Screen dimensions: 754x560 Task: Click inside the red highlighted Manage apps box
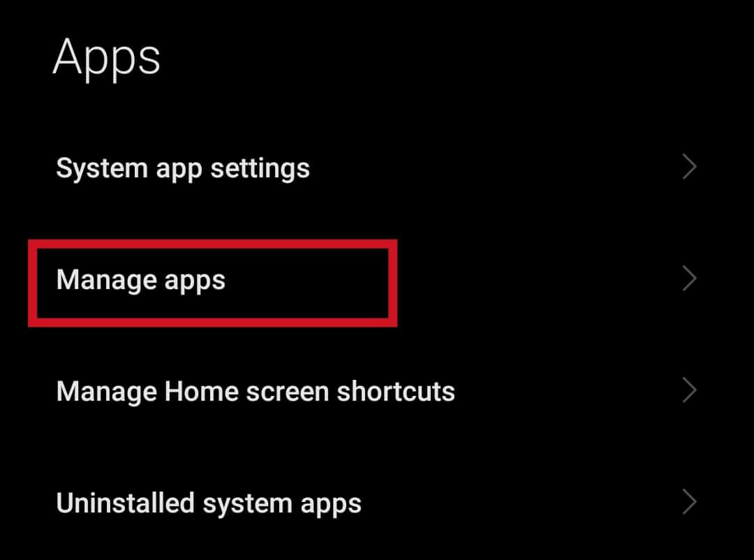coord(212,283)
